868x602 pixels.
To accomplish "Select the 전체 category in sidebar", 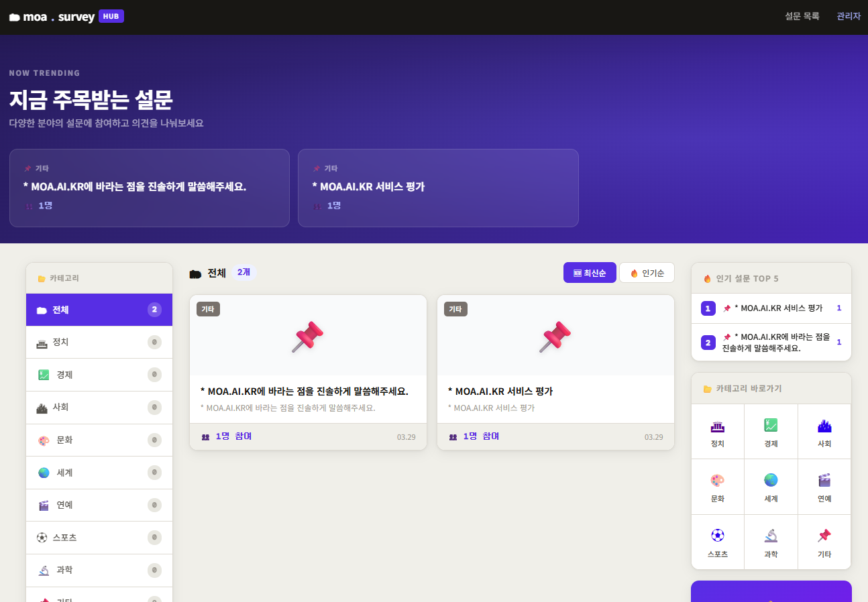I will pos(99,310).
